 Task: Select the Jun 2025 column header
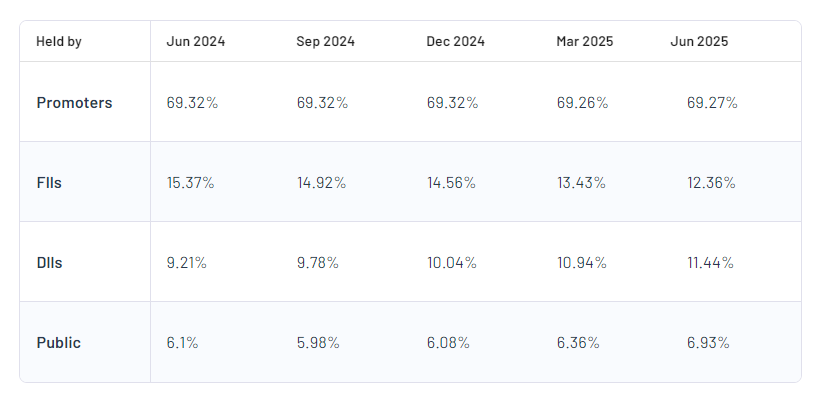coord(699,42)
